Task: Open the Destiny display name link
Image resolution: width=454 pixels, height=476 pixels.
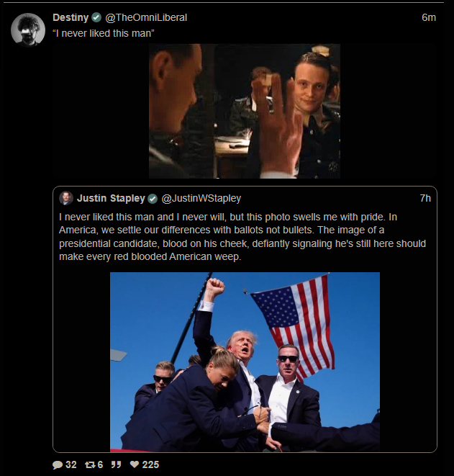Action: (71, 17)
